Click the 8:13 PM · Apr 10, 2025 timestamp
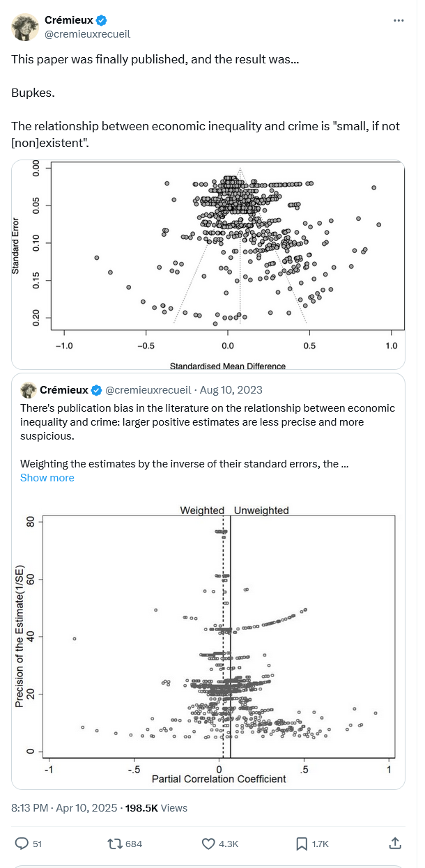425x868 pixels. tap(63, 808)
